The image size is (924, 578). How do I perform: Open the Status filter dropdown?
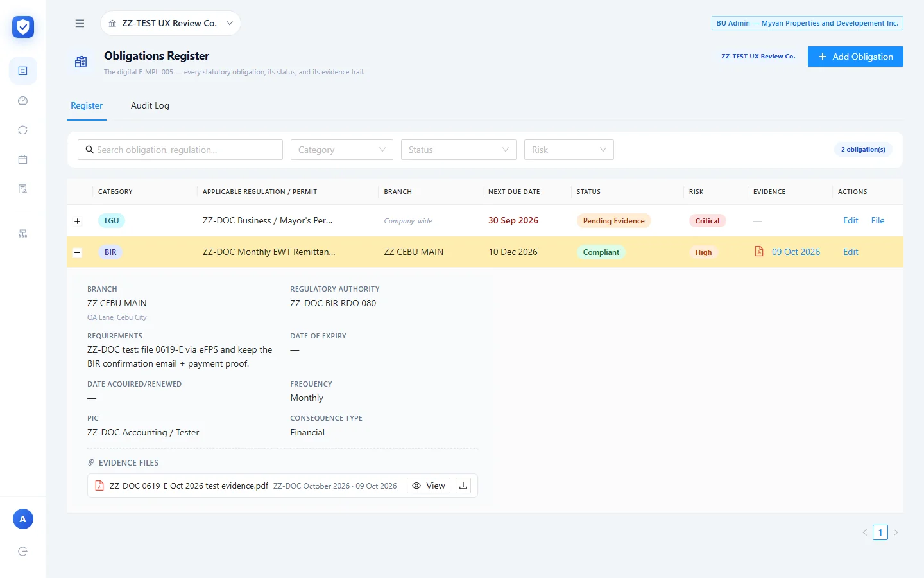coord(459,150)
